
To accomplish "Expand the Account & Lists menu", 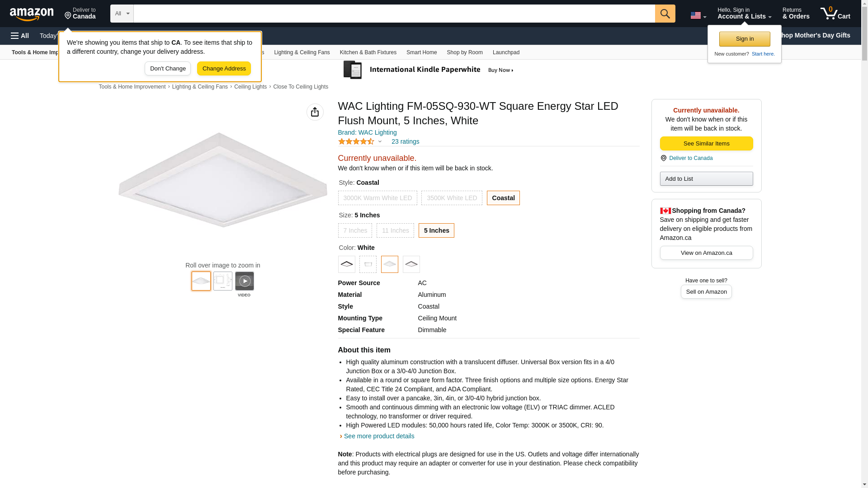I will [x=744, y=14].
